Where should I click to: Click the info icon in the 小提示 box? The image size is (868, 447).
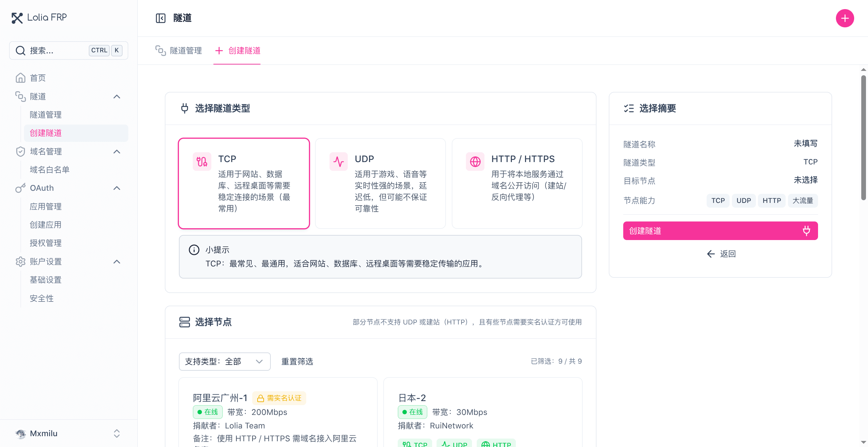coord(193,249)
